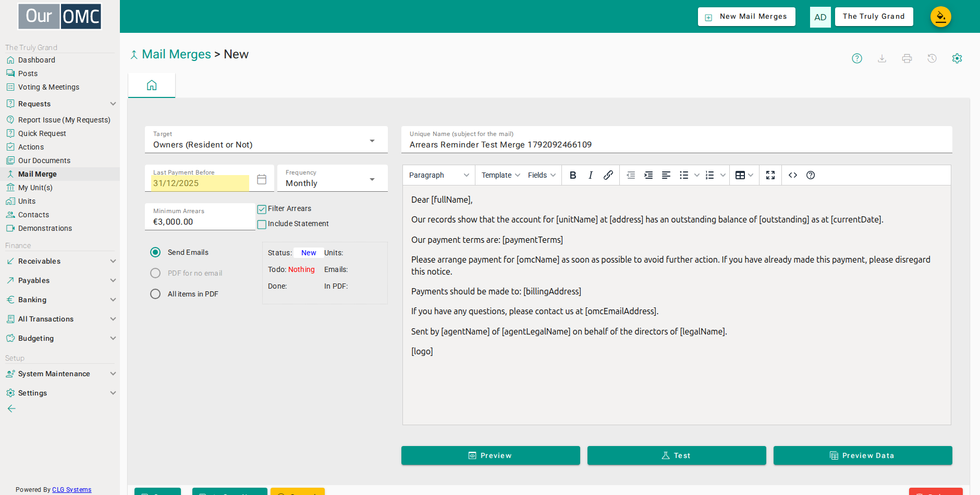Click the download icon at top right

tap(882, 58)
